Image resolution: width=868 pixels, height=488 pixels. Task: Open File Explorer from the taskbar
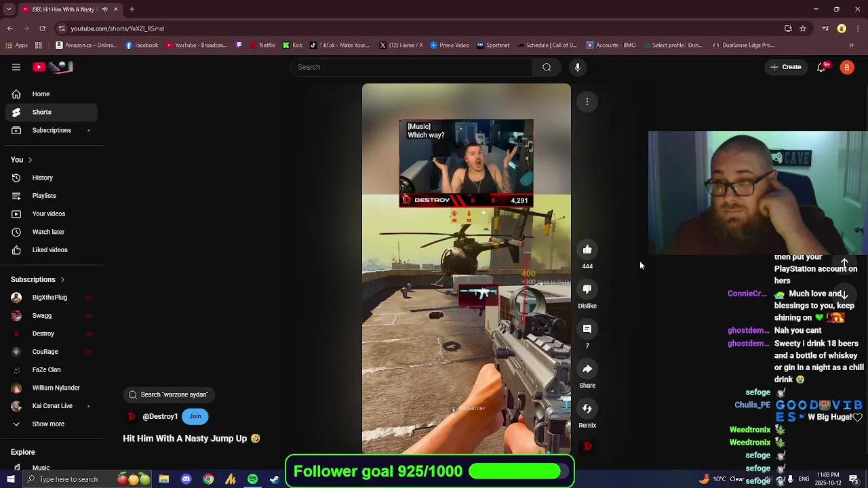point(163,479)
